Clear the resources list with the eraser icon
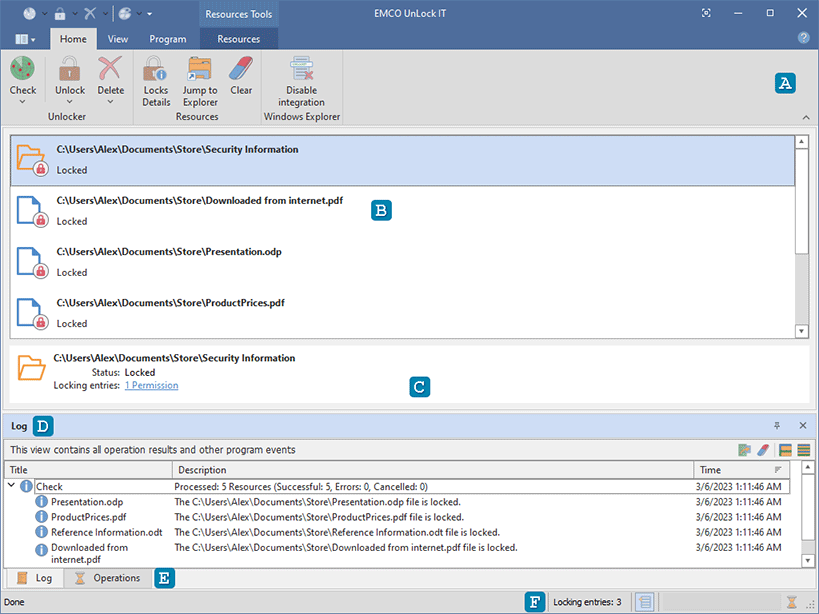The width and height of the screenshot is (819, 614). pyautogui.click(x=240, y=77)
